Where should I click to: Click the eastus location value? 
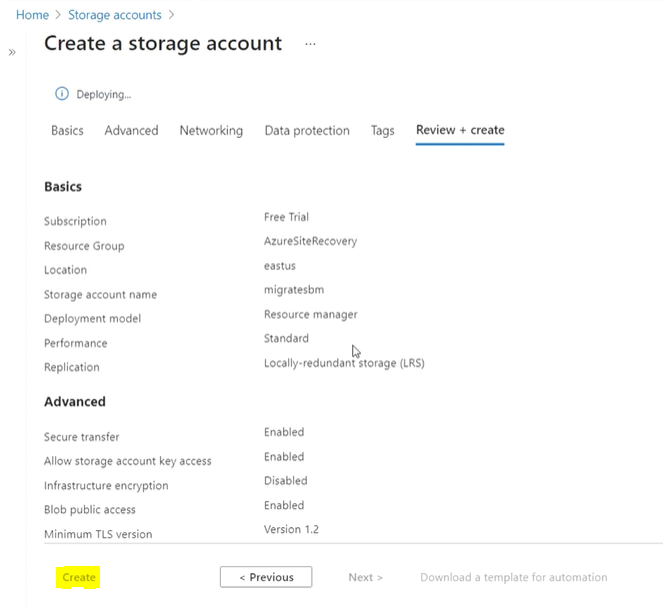click(x=279, y=266)
